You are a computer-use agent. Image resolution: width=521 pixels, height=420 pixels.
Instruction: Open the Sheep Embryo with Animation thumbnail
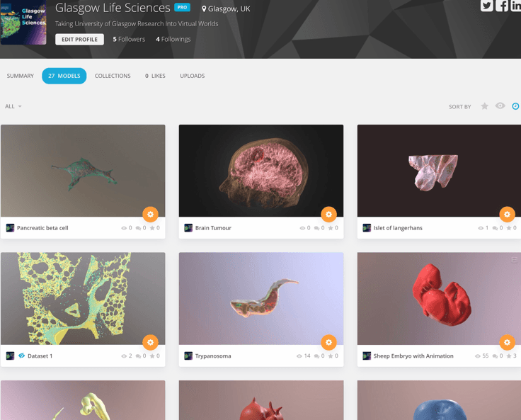pos(439,298)
